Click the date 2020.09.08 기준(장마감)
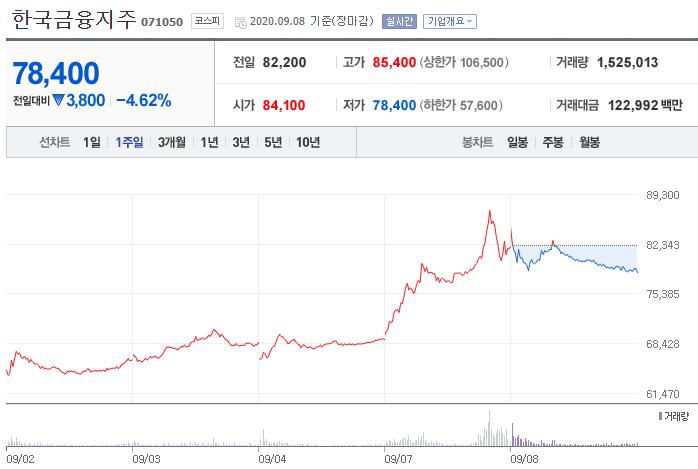The image size is (698, 469). [x=312, y=21]
